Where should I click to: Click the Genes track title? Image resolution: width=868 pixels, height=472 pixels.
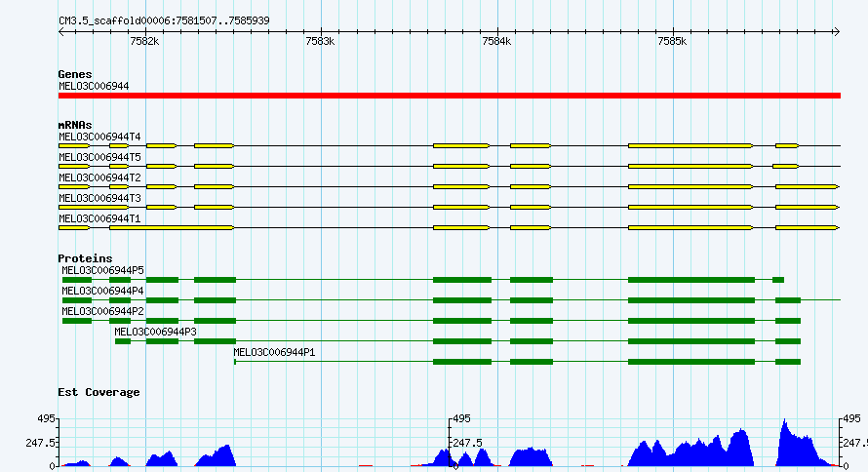(75, 74)
